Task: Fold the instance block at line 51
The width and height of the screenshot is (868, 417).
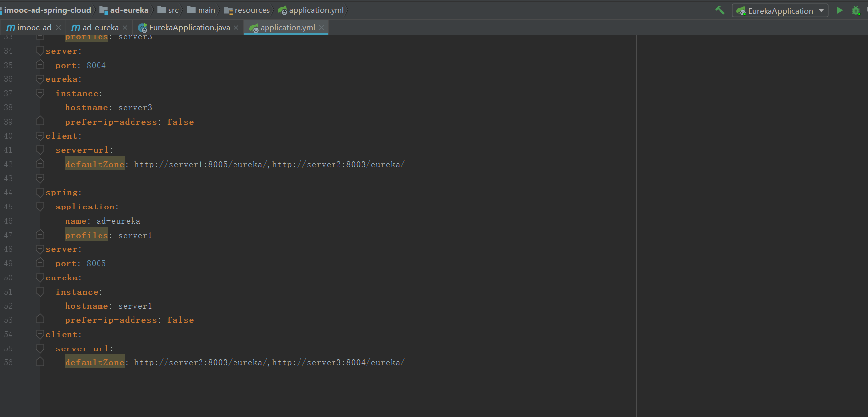Action: (x=40, y=292)
